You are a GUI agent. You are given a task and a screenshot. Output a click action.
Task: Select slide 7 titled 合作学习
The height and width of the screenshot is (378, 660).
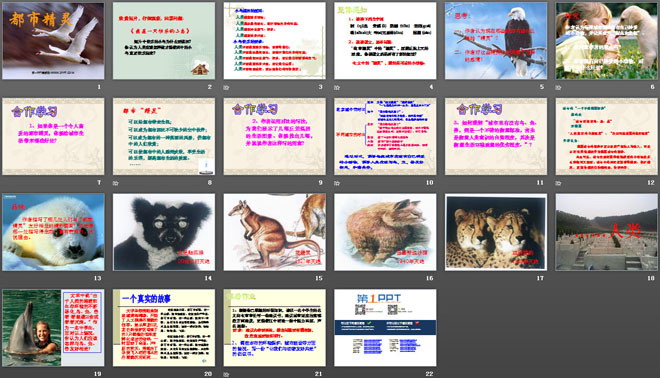click(x=53, y=136)
